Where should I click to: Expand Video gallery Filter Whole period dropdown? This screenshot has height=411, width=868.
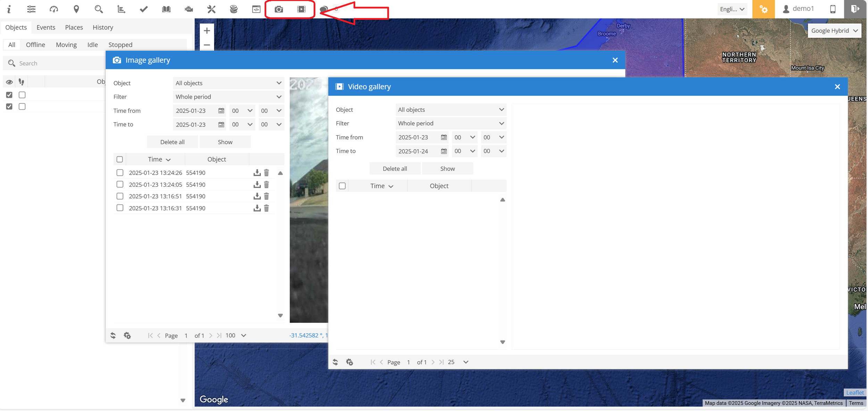pyautogui.click(x=450, y=124)
